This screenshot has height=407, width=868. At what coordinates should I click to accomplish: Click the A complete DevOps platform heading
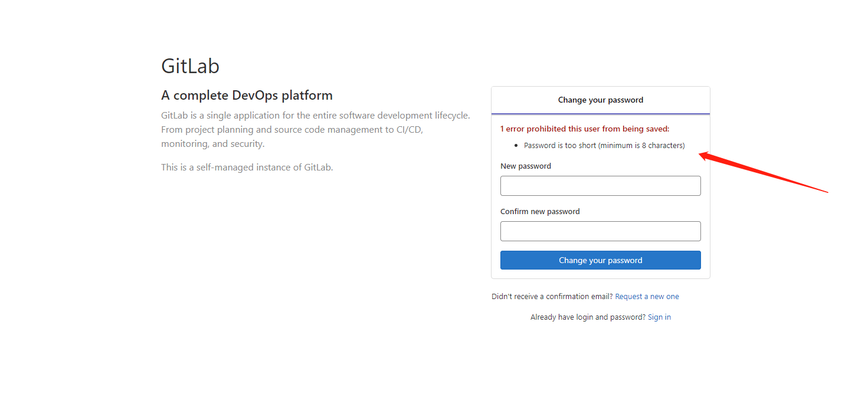(247, 96)
